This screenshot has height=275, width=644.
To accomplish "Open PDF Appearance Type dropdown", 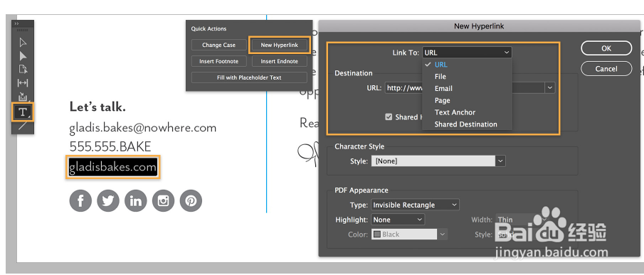I will [x=416, y=205].
